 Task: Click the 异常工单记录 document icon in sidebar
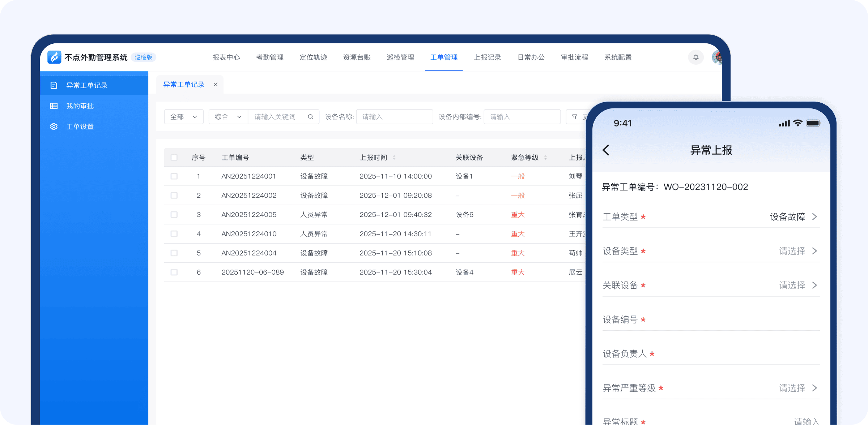tap(54, 85)
